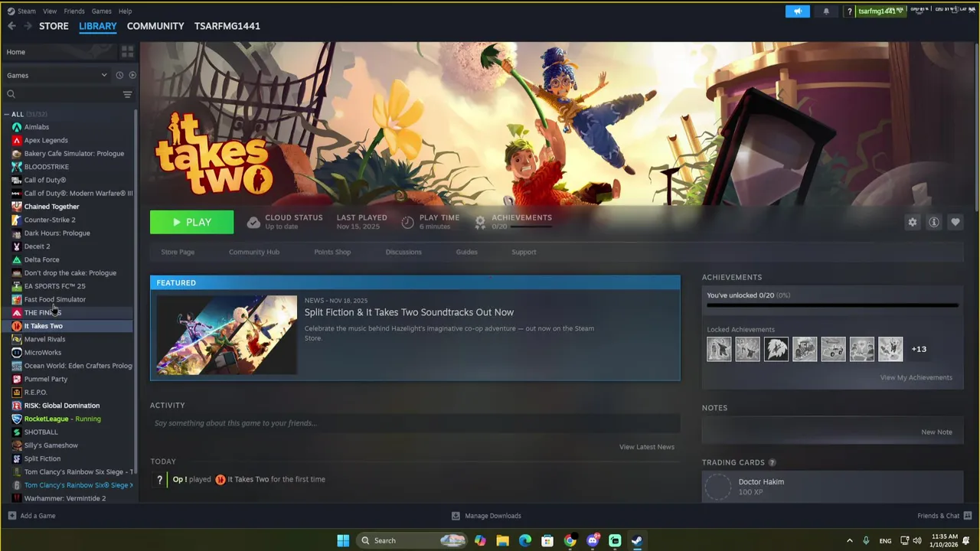Open featured soundtracks news thumbnail

tap(227, 334)
